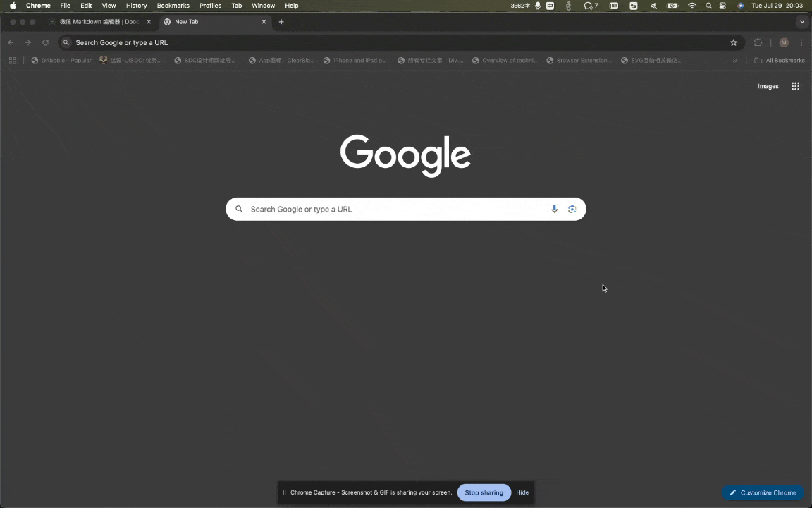Open the Edit menu
Screen dimensions: 812x508
(86, 5)
